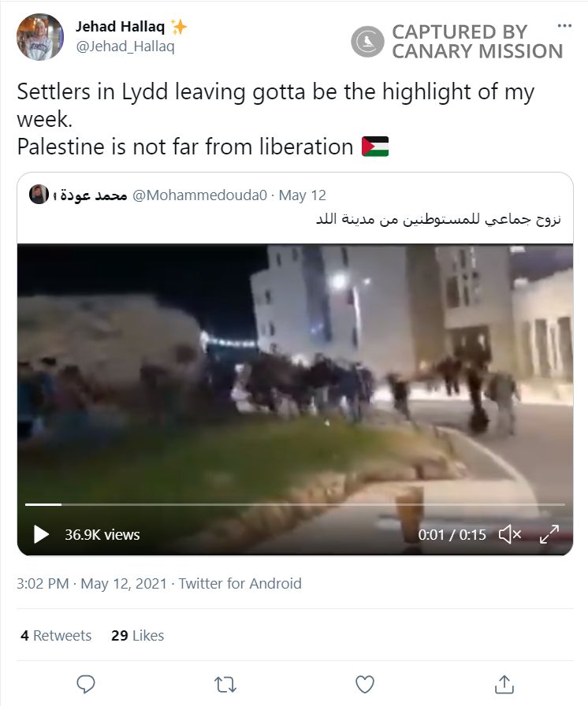Viewport: 588px width, 706px height.
Task: Click the retweet arrows icon
Action: (x=225, y=685)
